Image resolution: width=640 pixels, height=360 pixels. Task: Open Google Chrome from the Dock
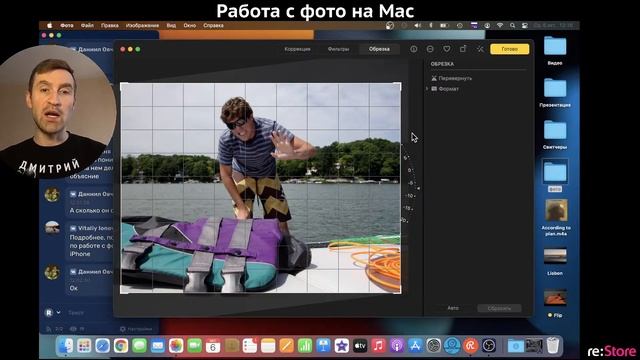121,346
